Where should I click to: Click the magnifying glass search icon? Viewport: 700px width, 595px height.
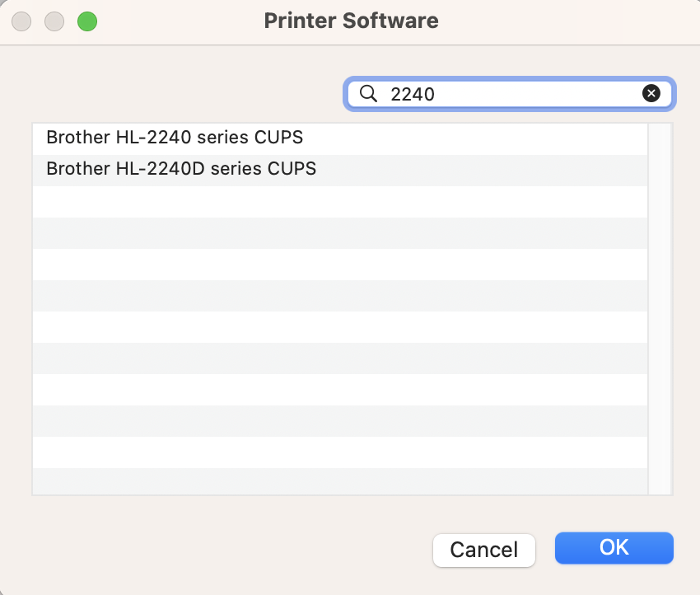tap(368, 94)
